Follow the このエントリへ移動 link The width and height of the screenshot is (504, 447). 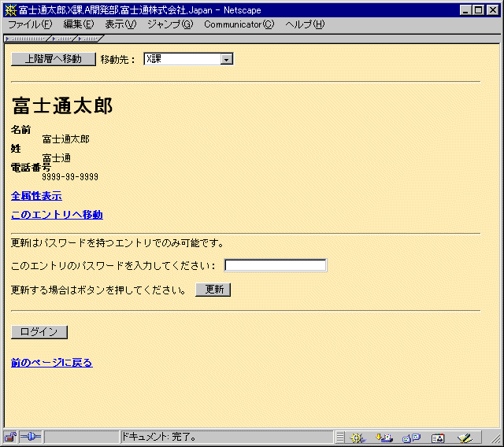coord(57,215)
